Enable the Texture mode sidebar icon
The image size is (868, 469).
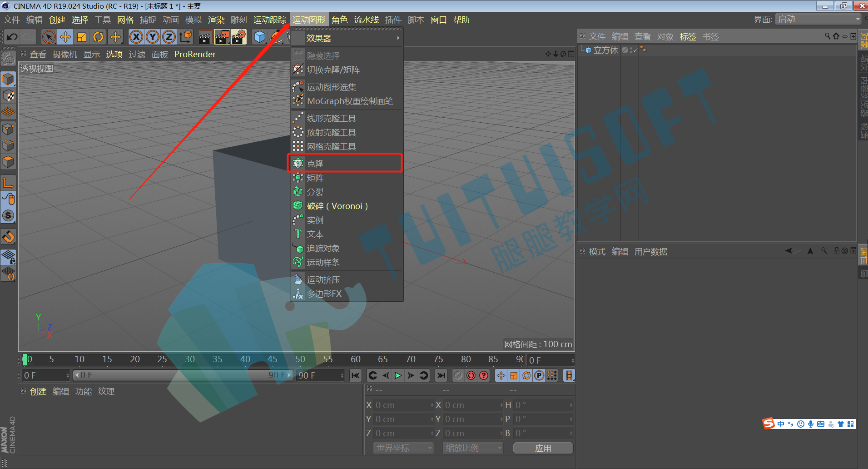9,96
